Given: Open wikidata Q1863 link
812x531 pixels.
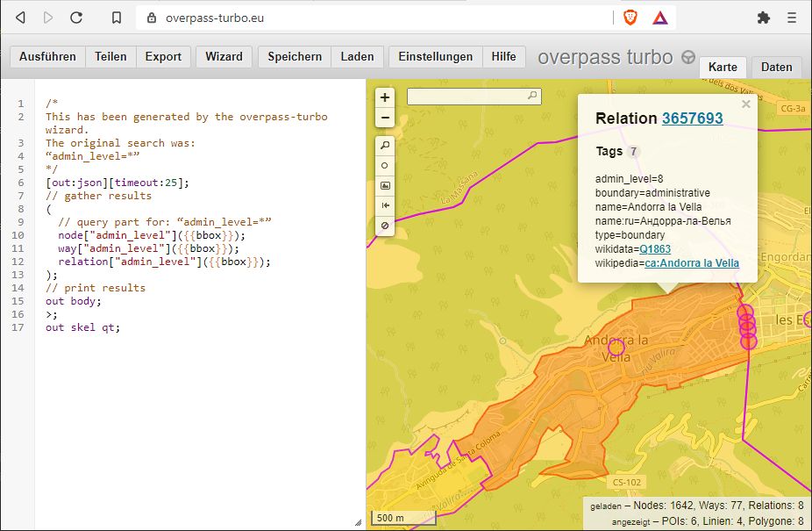Looking at the screenshot, I should 655,249.
